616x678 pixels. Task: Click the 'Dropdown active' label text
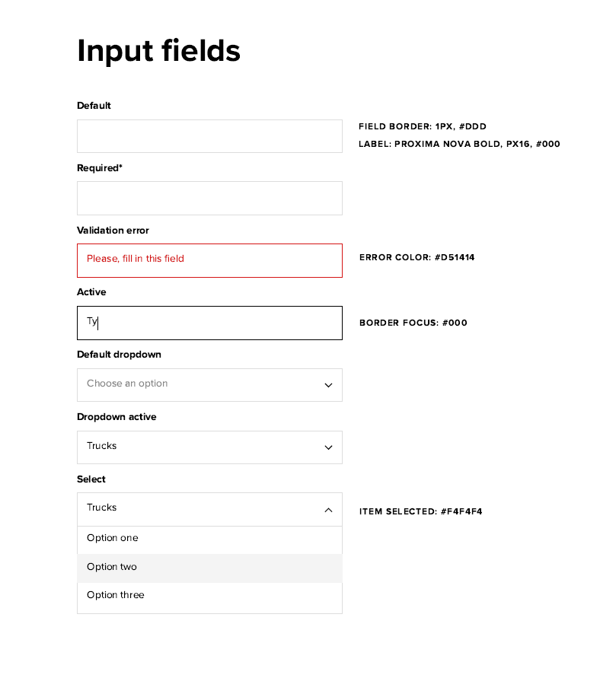pos(118,417)
